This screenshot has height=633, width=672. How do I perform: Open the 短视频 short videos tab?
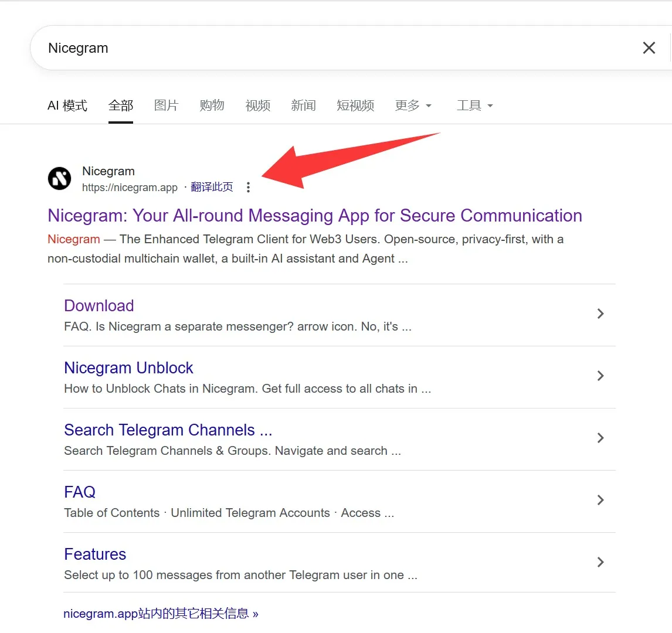click(x=355, y=105)
